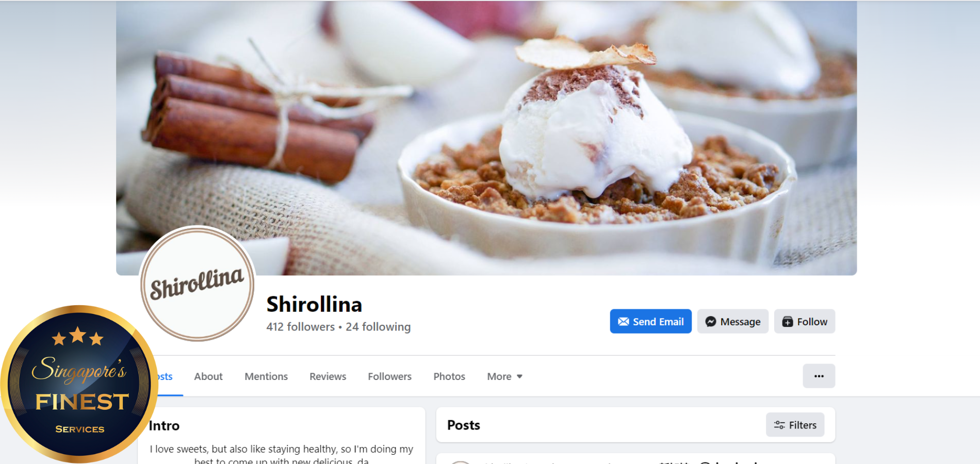View the ice cream cover photo
Viewport: 980px width, 464px height.
[x=486, y=138]
